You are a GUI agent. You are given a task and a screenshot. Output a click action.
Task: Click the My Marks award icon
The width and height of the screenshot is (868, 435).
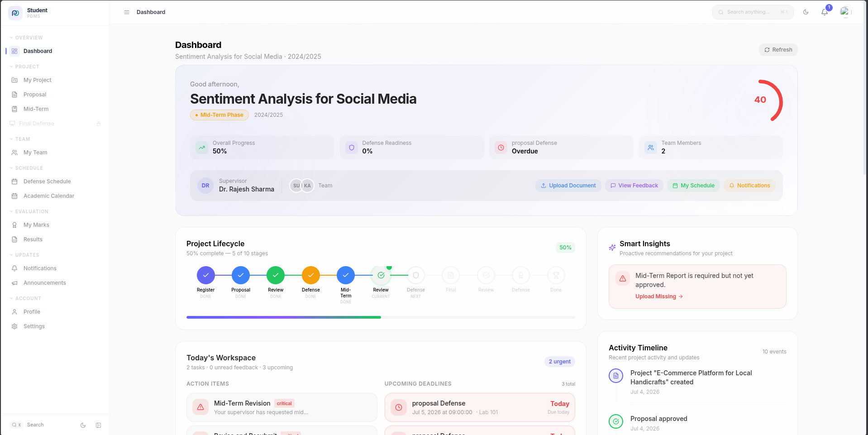tap(14, 225)
